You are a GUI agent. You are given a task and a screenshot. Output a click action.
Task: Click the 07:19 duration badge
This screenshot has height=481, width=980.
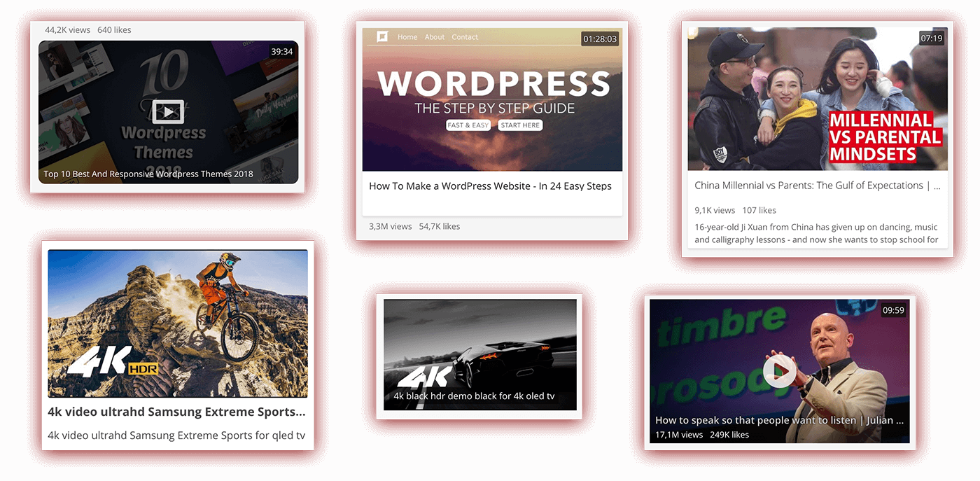(932, 39)
